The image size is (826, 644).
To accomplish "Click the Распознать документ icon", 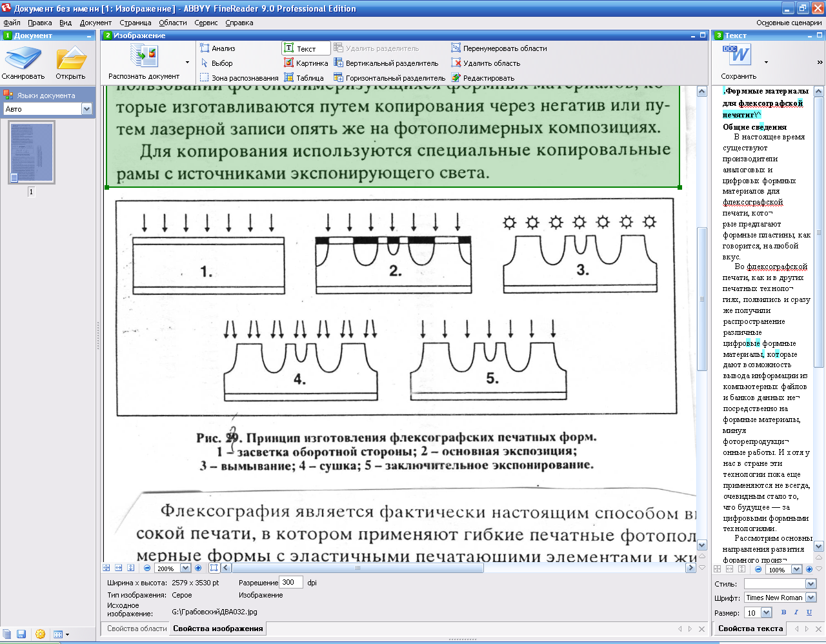I will (144, 57).
